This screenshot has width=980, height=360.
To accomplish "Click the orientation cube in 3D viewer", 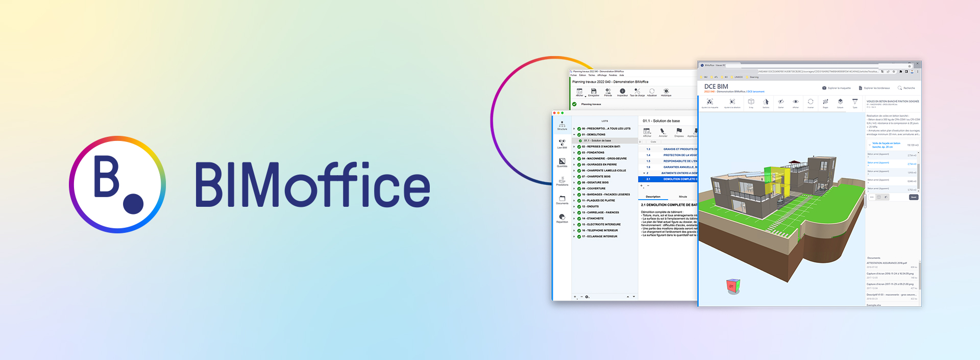I will pyautogui.click(x=733, y=285).
